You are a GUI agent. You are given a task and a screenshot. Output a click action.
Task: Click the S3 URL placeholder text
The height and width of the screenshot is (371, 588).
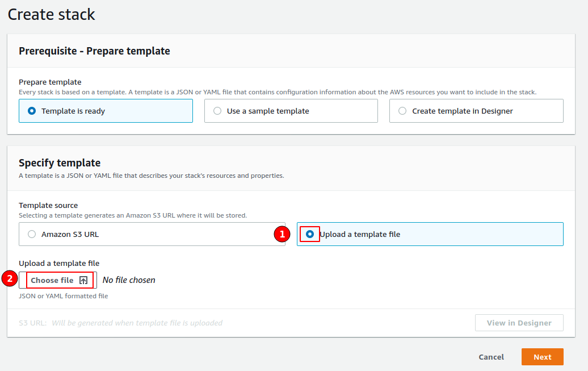[137, 323]
